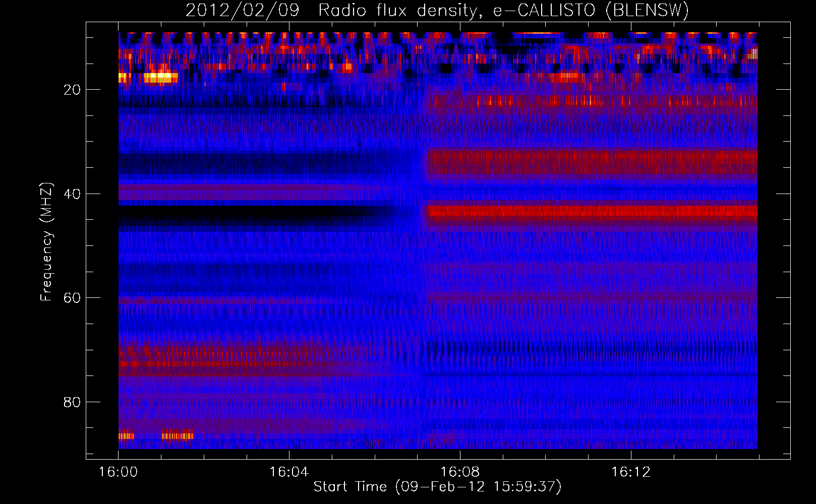This screenshot has width=816, height=504.
Task: Click the '40' frequency tick label
Action: tap(72, 194)
